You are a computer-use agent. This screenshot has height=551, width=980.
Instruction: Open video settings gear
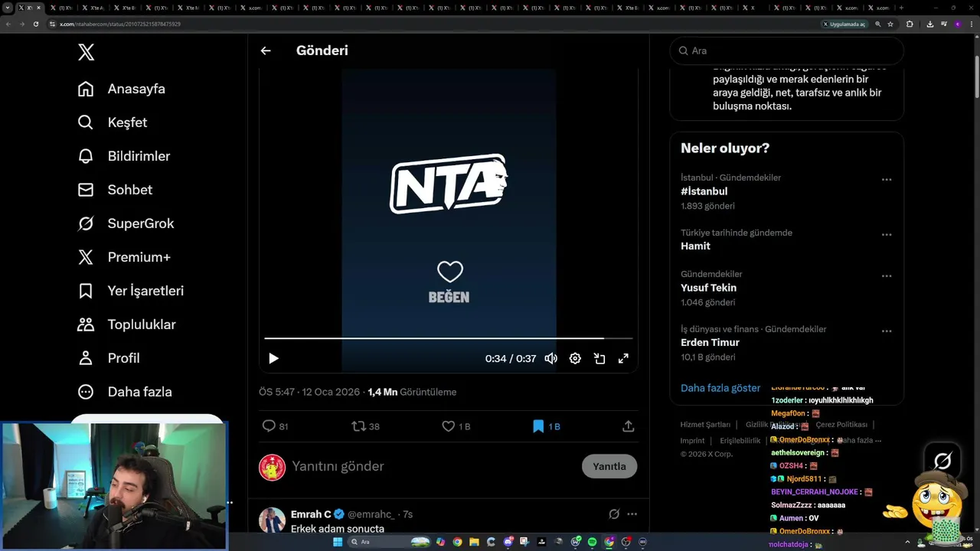(575, 358)
